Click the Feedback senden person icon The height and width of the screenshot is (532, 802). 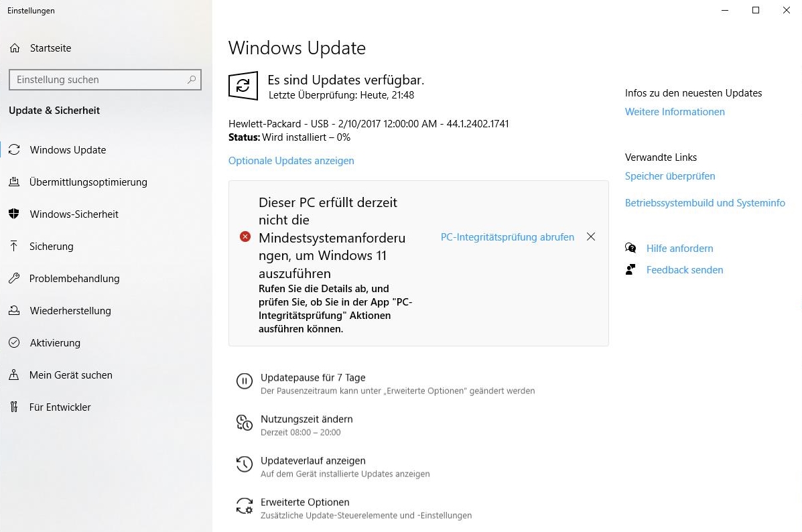[x=630, y=270]
